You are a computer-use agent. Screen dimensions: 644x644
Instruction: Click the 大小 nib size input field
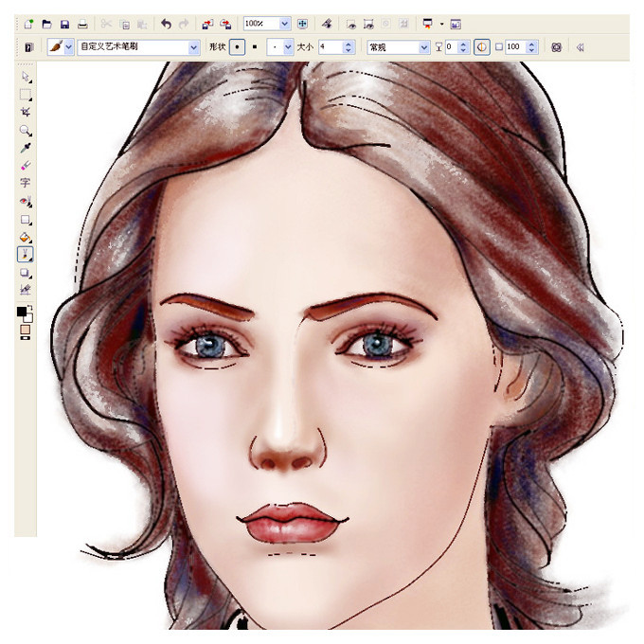coord(331,47)
